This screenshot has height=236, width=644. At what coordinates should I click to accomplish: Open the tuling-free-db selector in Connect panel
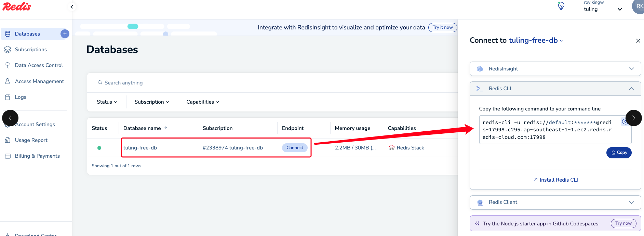click(536, 40)
